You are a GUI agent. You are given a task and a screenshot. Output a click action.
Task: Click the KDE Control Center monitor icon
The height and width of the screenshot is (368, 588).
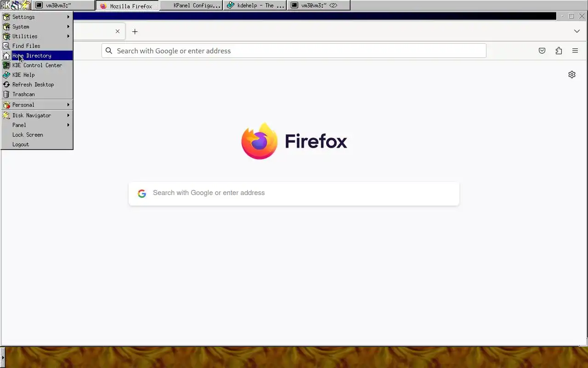[6, 65]
